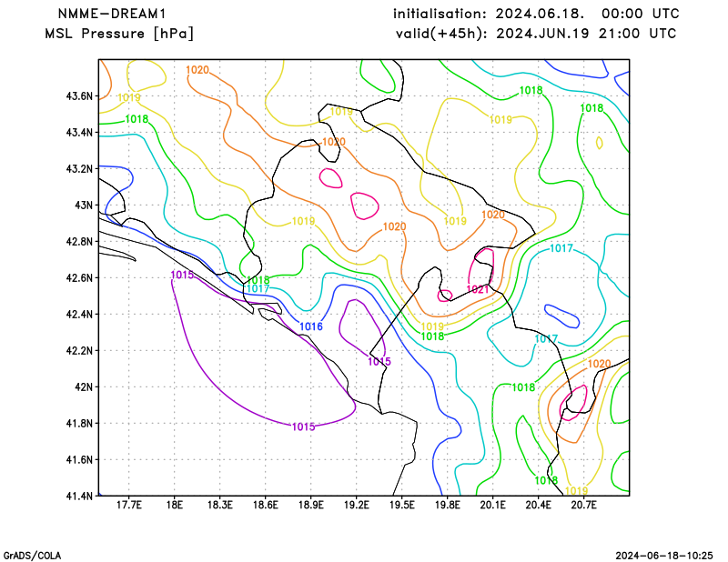
Task: Click the 43.6N latitude label
Action: pyautogui.click(x=79, y=96)
